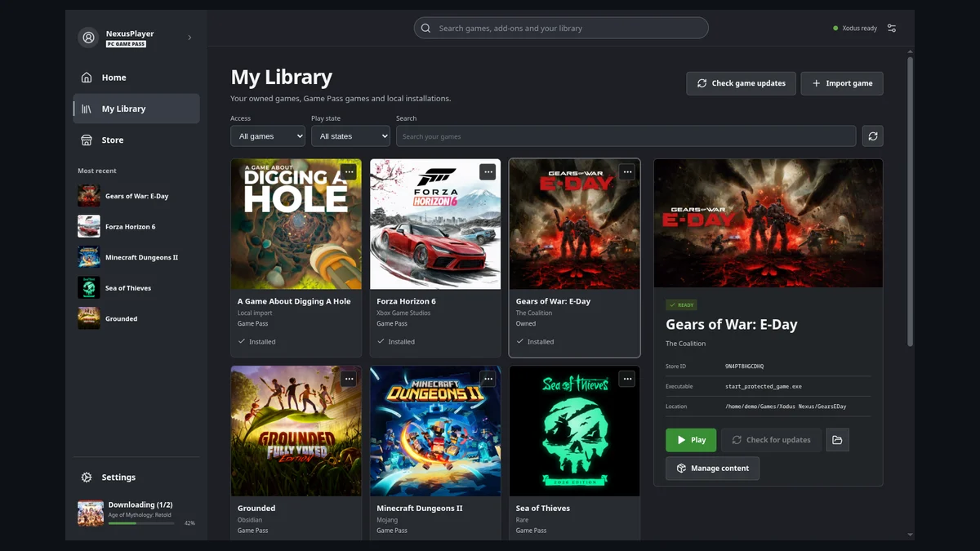Viewport: 980px width, 551px height.
Task: Open more options for Sea of Thieves card
Action: (627, 379)
